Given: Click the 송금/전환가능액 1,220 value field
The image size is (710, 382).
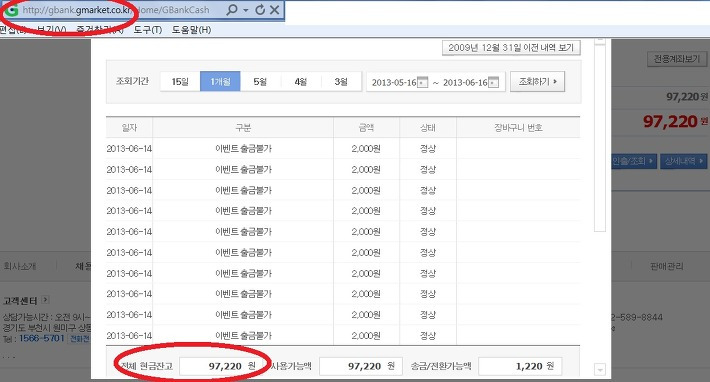Looking at the screenshot, I should tap(520, 366).
